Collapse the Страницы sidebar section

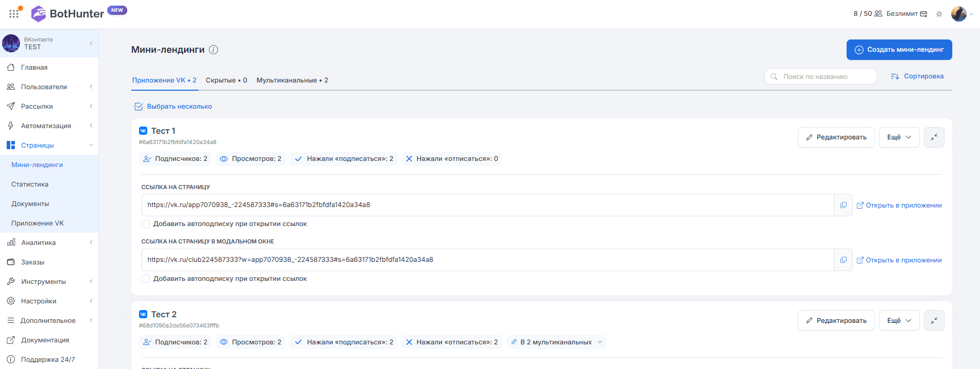pyautogui.click(x=91, y=145)
